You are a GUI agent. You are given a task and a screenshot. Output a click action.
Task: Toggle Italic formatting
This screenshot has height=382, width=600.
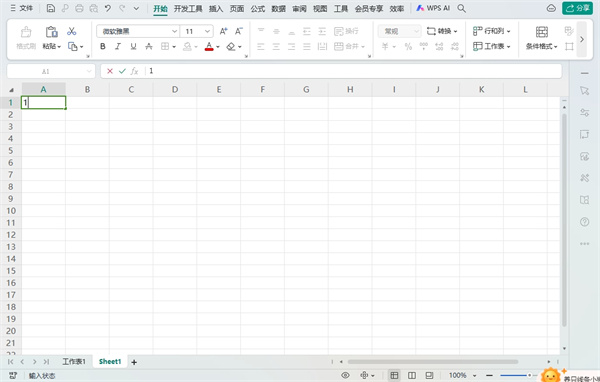pyautogui.click(x=118, y=46)
